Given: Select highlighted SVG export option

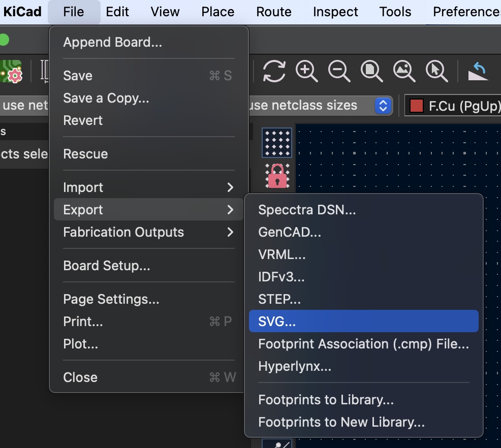Looking at the screenshot, I should coord(364,321).
